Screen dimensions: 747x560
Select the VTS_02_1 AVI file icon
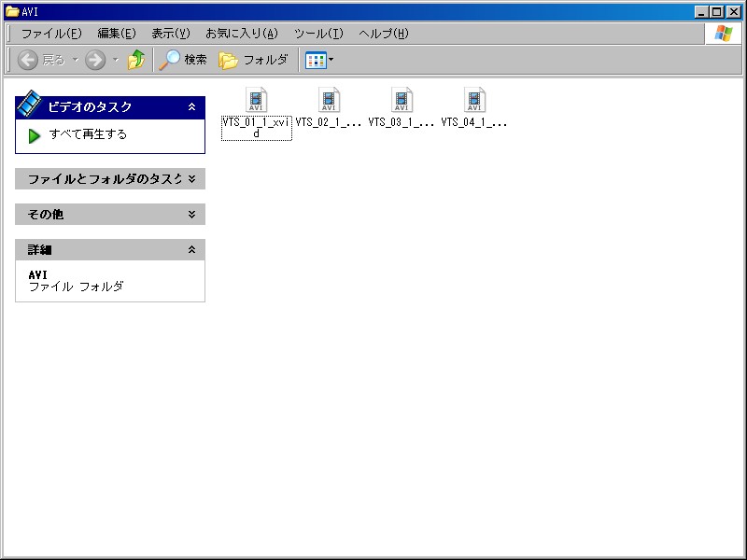[x=329, y=100]
